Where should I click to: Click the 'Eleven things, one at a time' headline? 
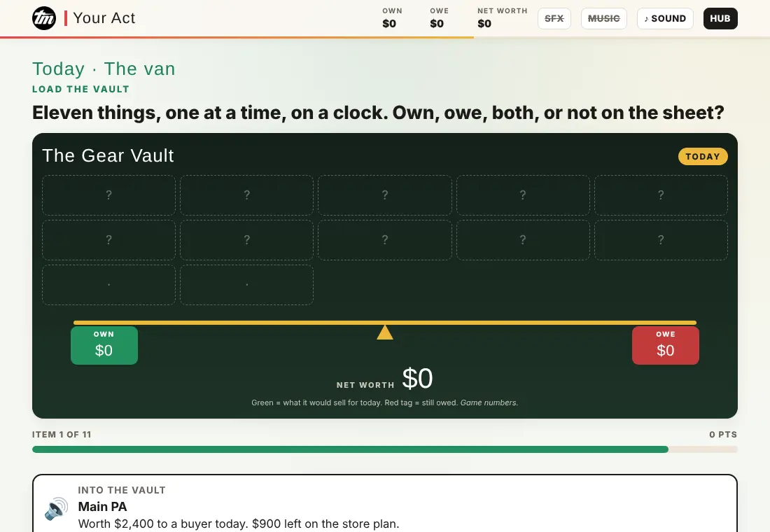378,113
